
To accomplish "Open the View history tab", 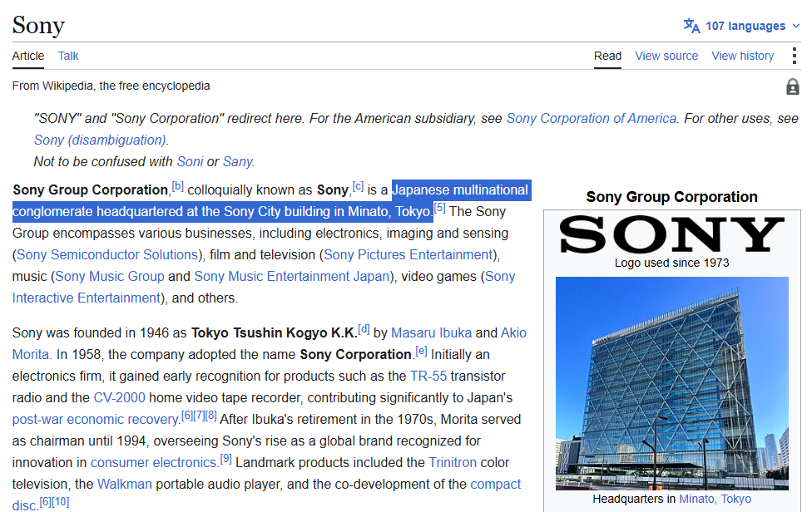I will coord(743,56).
